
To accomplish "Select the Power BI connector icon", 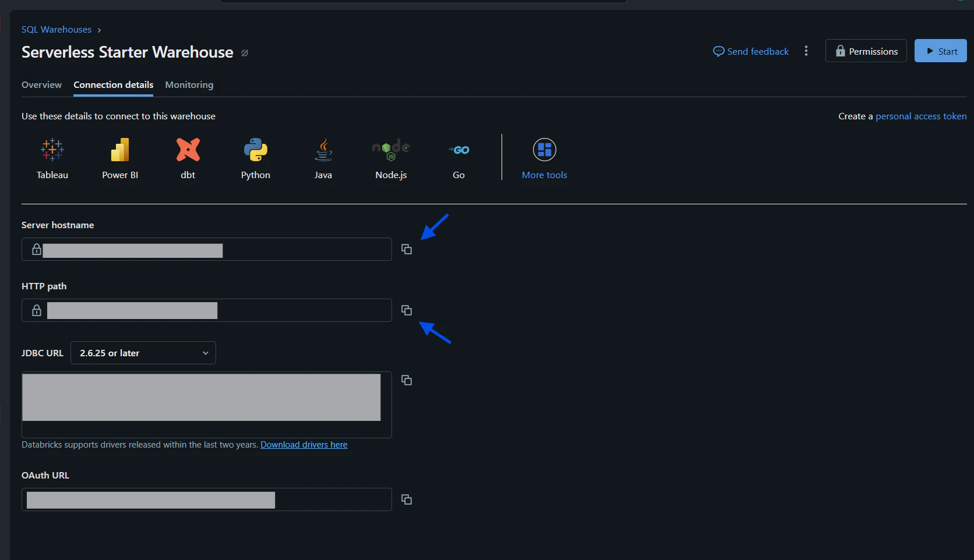I will [120, 150].
